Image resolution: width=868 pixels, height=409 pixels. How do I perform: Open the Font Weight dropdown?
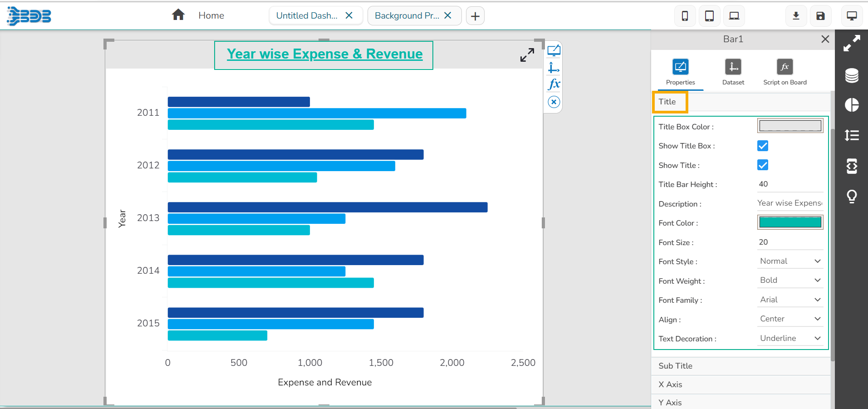coord(790,281)
